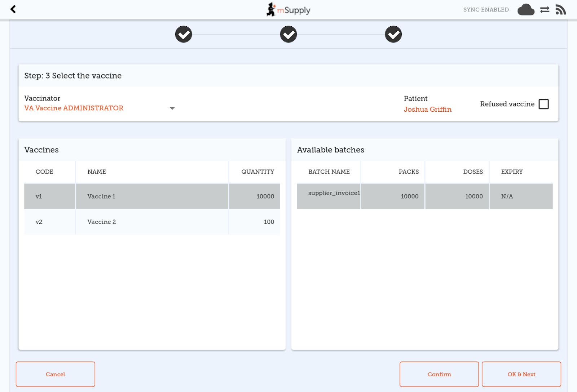Screen dimensions: 577x392
Task: Click the mSupply logo in header
Action: pyautogui.click(x=288, y=10)
